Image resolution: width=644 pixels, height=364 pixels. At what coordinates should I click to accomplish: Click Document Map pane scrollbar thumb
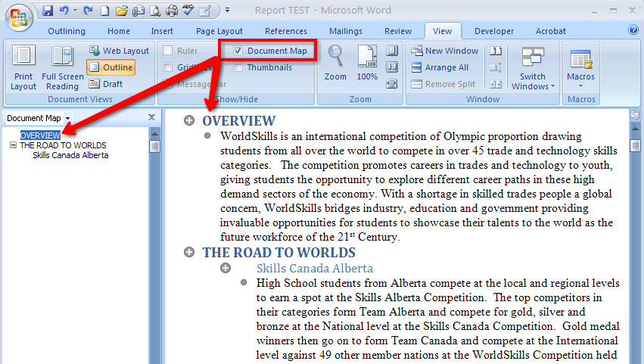[154, 146]
